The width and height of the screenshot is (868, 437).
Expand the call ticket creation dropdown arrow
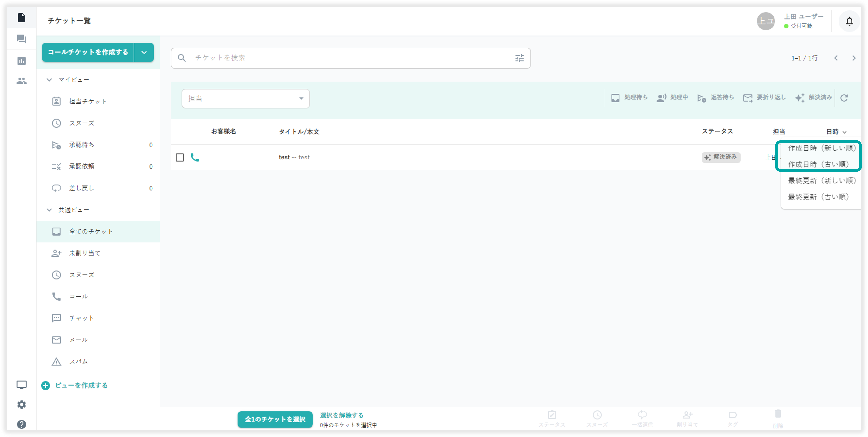click(144, 52)
